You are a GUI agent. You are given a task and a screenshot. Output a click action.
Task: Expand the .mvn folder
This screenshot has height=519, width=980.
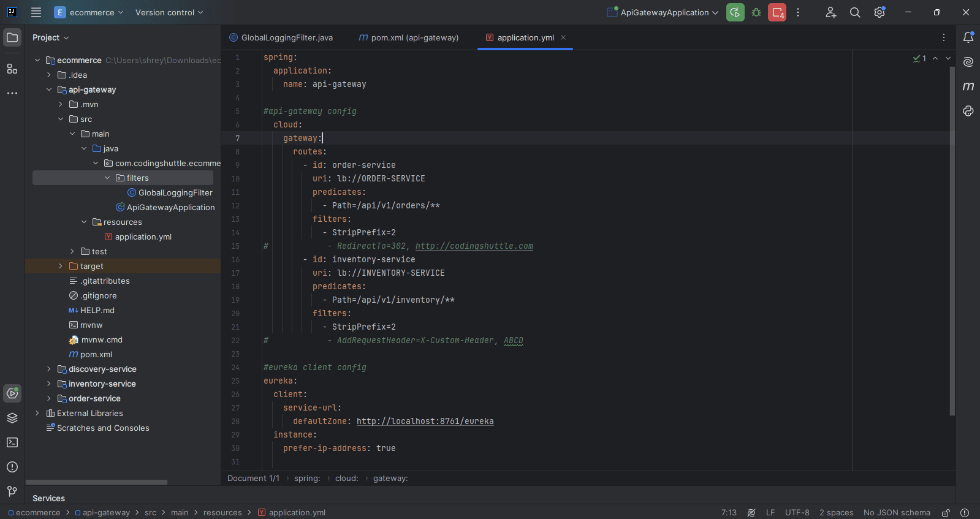pos(61,104)
